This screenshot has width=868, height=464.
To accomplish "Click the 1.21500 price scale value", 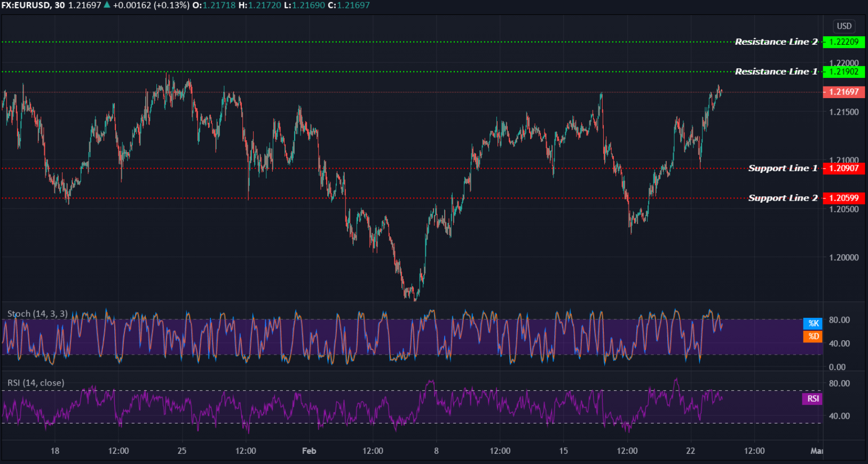I will pos(844,112).
